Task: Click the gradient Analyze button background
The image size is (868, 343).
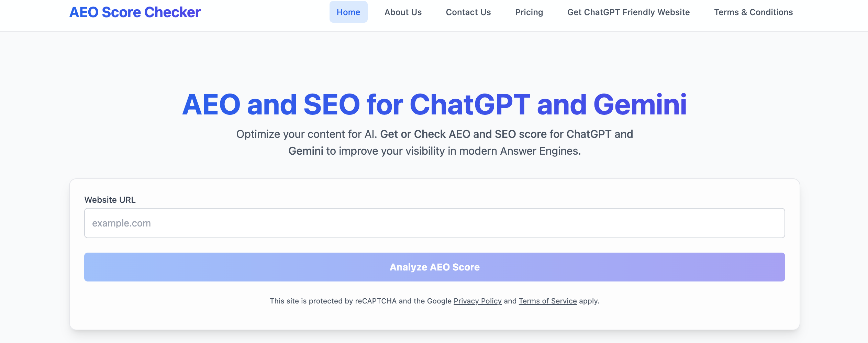Action: pos(434,267)
